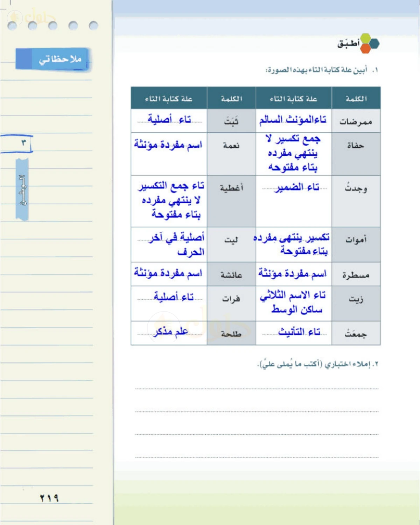The height and width of the screenshot is (525, 420).
Task: Click answer تاء الاسم الثلاثي ساكن الوسط
Action: tap(293, 302)
